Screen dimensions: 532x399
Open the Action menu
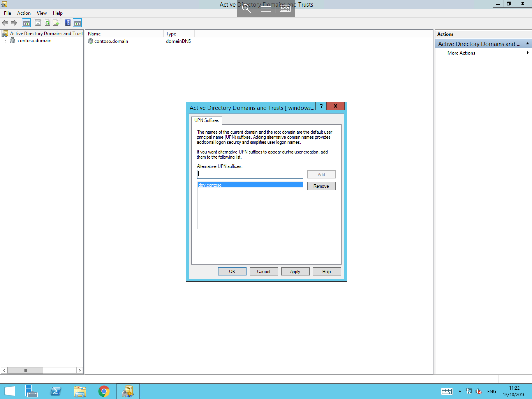(x=24, y=13)
